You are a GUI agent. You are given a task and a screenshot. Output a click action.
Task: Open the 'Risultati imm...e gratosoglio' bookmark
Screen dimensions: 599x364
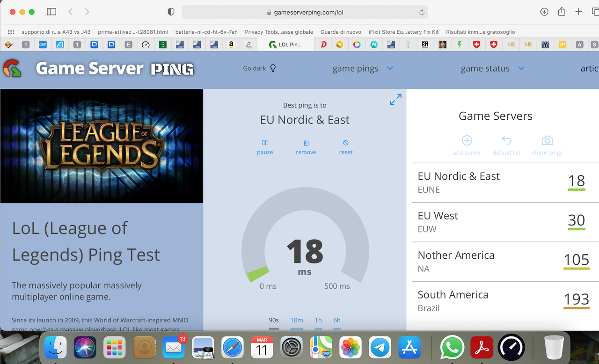tap(481, 32)
